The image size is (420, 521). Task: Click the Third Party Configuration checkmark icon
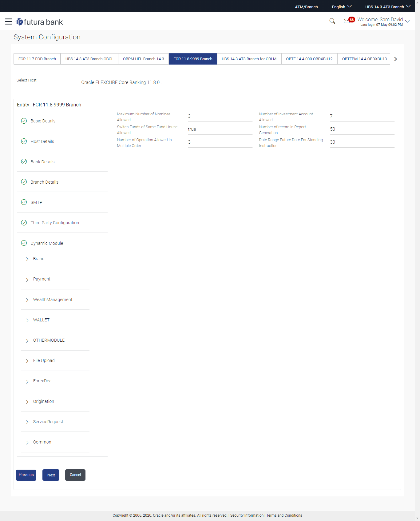[24, 223]
